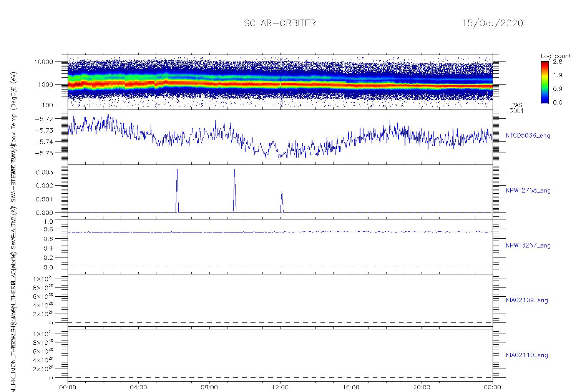Click the 16:00 time axis label
581x392 pixels.
click(351, 387)
